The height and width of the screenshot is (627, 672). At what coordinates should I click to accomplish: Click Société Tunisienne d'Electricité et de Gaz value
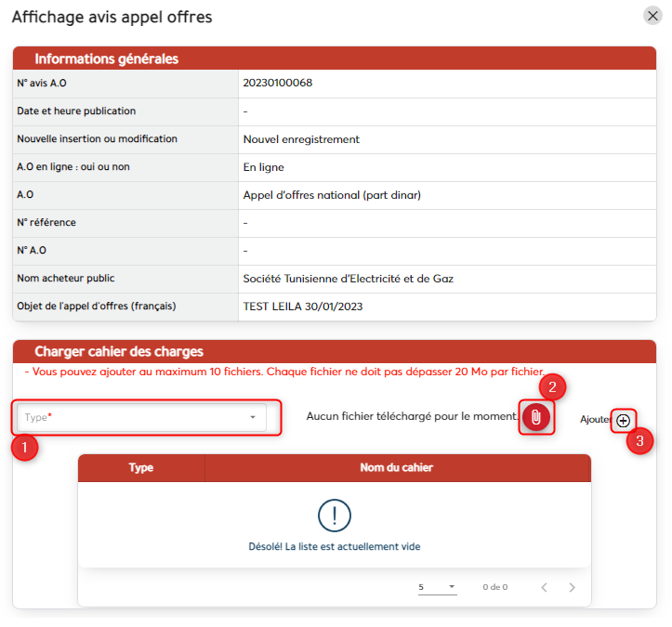(348, 279)
